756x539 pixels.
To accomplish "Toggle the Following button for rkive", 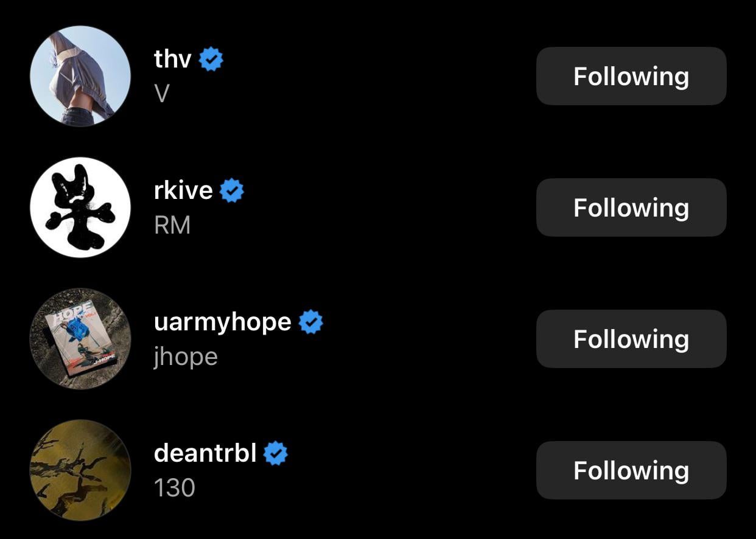I will coord(631,207).
